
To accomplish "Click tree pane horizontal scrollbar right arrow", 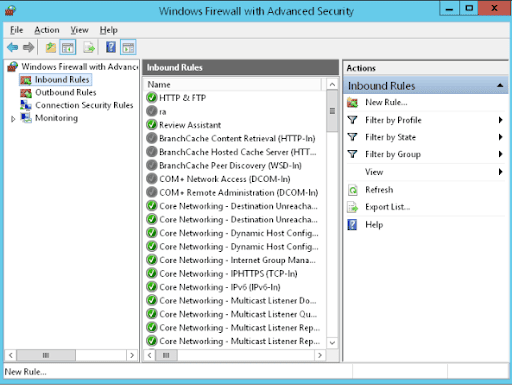I will tap(132, 355).
